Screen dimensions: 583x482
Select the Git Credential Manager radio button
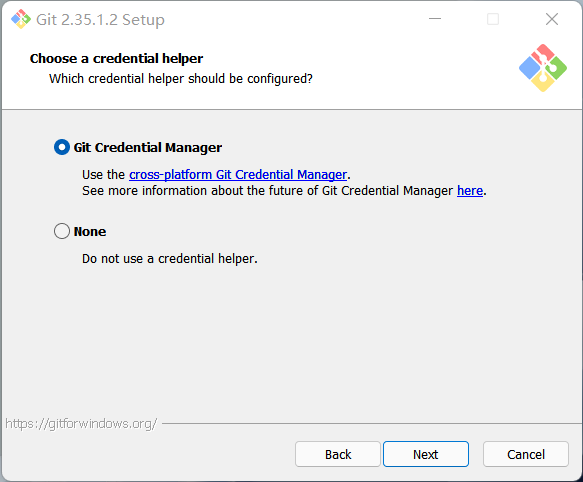click(62, 147)
